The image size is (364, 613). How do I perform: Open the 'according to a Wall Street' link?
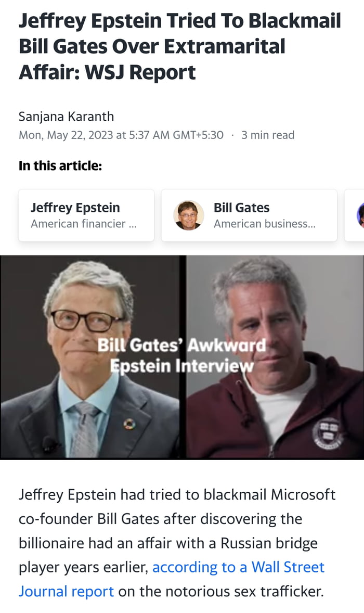238,567
